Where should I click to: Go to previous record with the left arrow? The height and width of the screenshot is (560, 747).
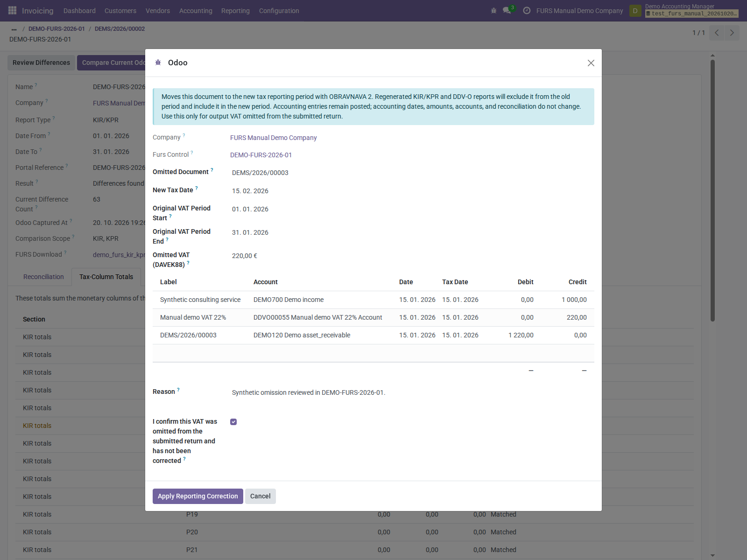click(717, 33)
